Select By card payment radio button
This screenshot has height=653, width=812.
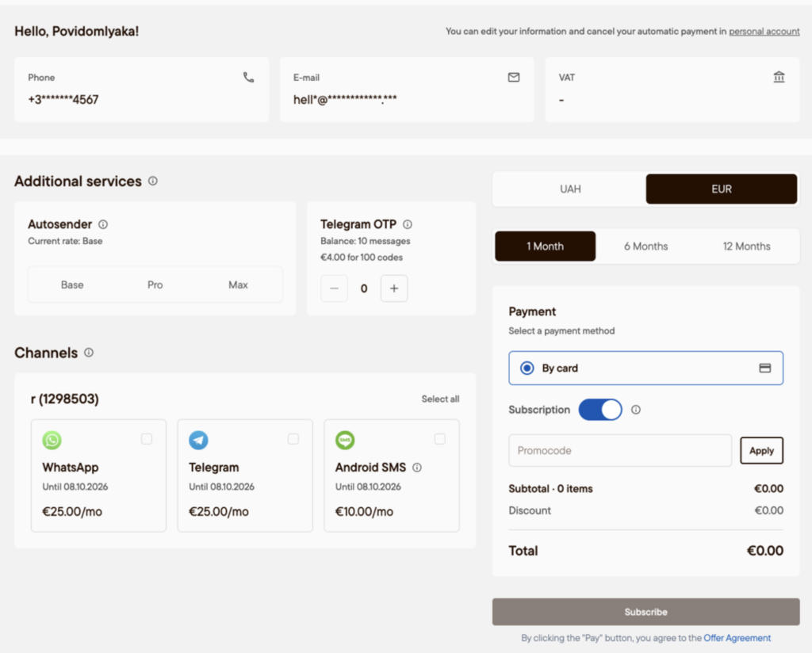coord(527,368)
